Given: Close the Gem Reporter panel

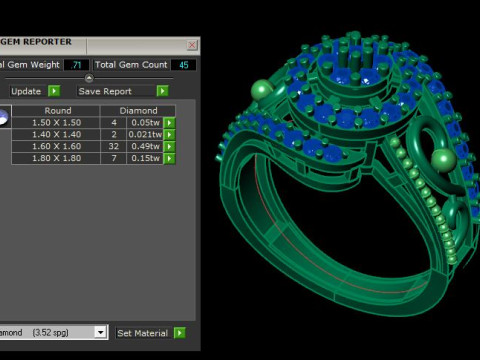Looking at the screenshot, I should coord(192,45).
